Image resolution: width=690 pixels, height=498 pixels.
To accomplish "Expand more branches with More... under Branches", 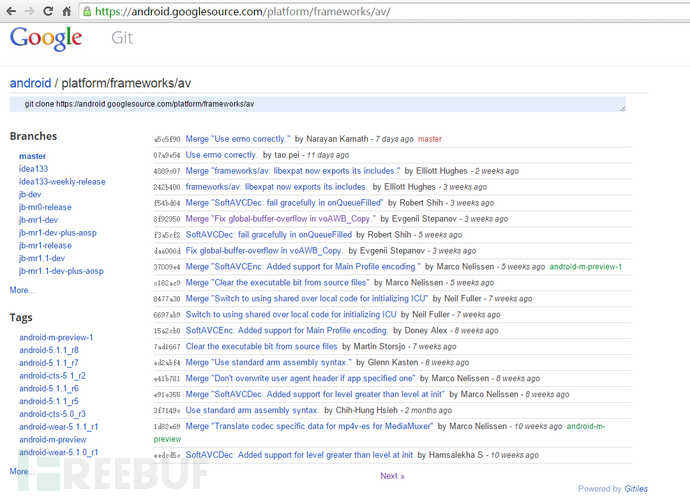I will [x=22, y=290].
